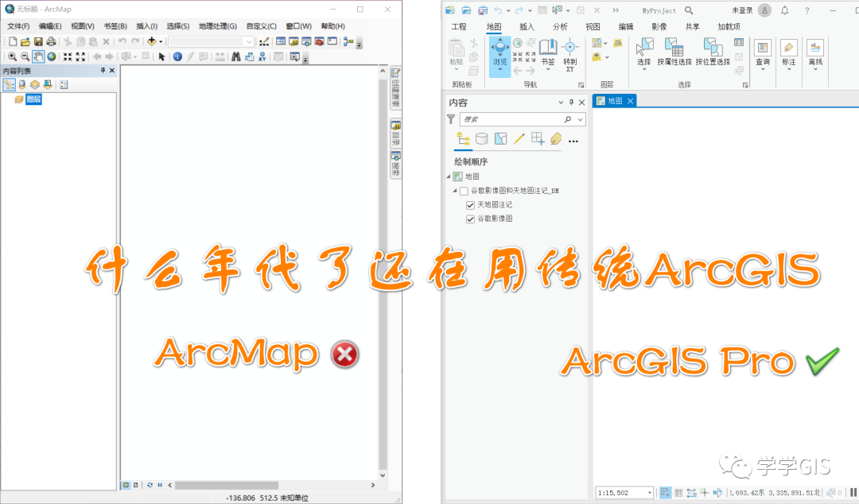Click the ArcMap horizontal scrollbar thumb
Image resolution: width=859 pixels, height=504 pixels.
(227, 486)
